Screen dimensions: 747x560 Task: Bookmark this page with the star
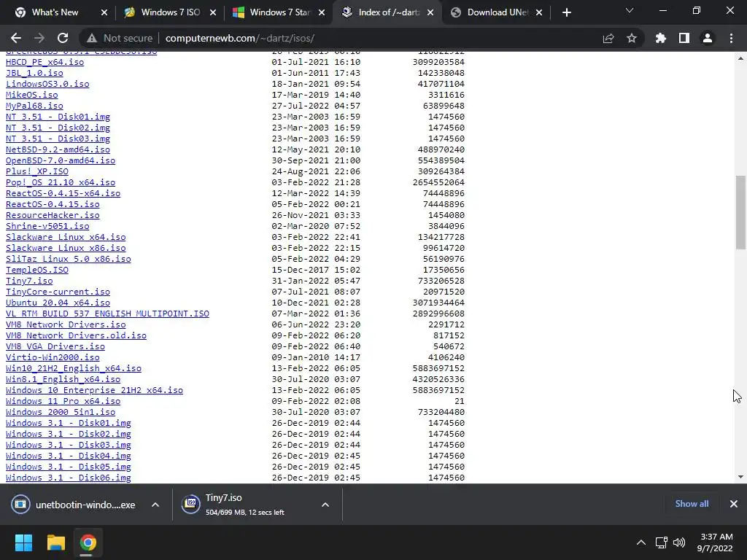point(632,38)
